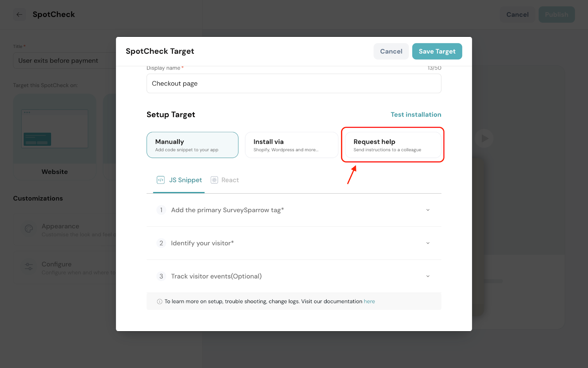This screenshot has height=368, width=588.
Task: Open the Test installation link
Action: (416, 114)
